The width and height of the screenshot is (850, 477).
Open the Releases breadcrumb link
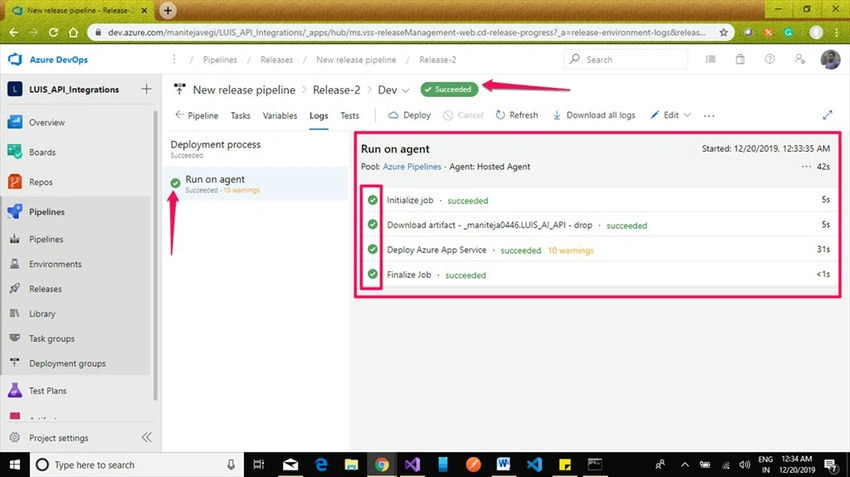tap(276, 60)
